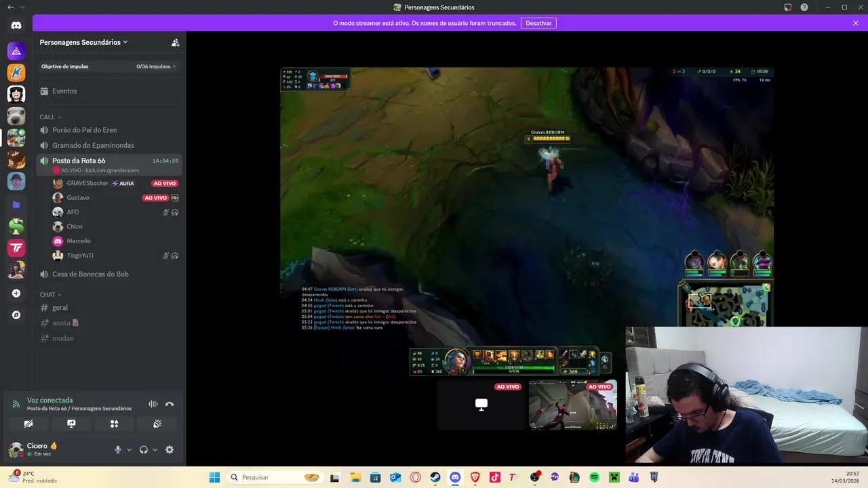Open Windows Start menu
This screenshot has height=488, width=868.
[214, 477]
